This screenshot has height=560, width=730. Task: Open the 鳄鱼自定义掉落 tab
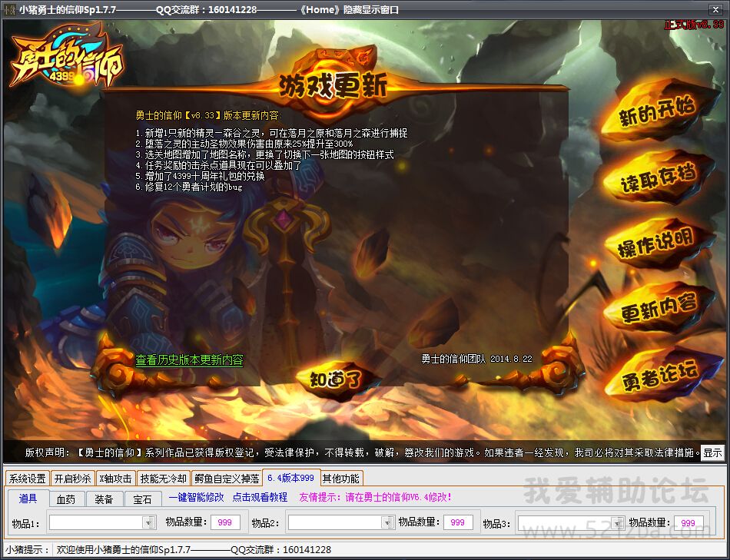227,479
